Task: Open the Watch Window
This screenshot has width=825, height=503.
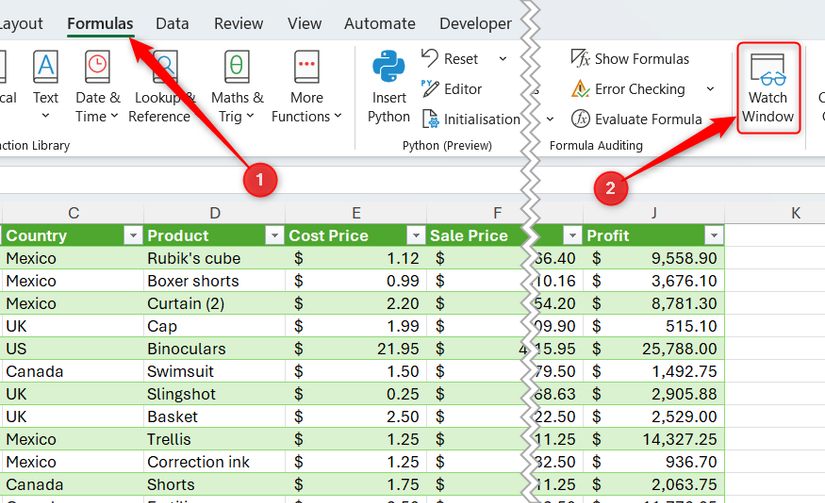Action: tap(768, 88)
